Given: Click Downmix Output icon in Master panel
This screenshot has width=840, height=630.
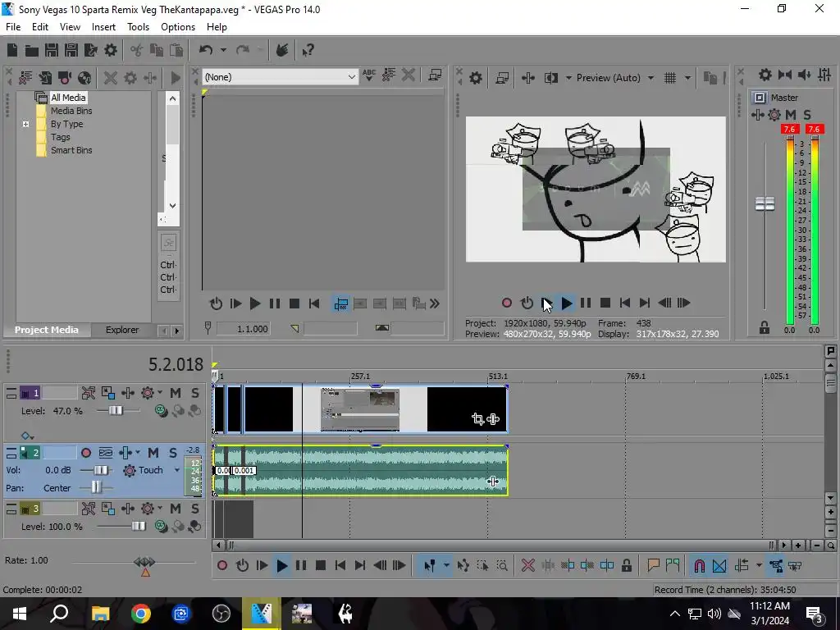Looking at the screenshot, I should [x=785, y=75].
